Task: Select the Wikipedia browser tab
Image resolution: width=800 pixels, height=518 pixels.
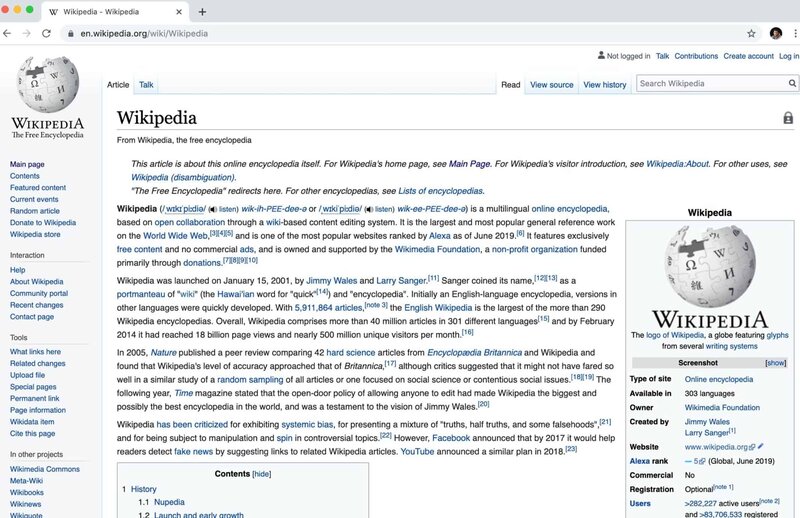Action: (x=115, y=12)
